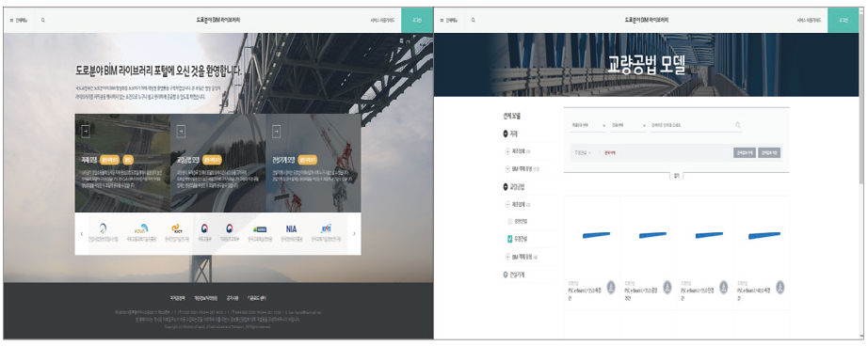868x346 pixels.
Task: Open the third blue PC e-Beam model thumbnail
Action: coord(709,235)
